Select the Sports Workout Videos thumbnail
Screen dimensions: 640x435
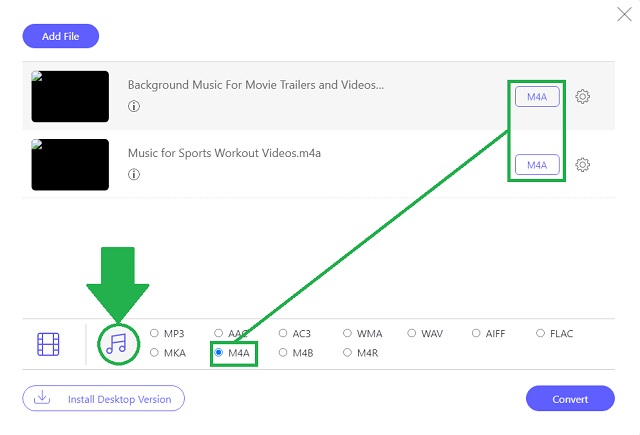[x=70, y=164]
